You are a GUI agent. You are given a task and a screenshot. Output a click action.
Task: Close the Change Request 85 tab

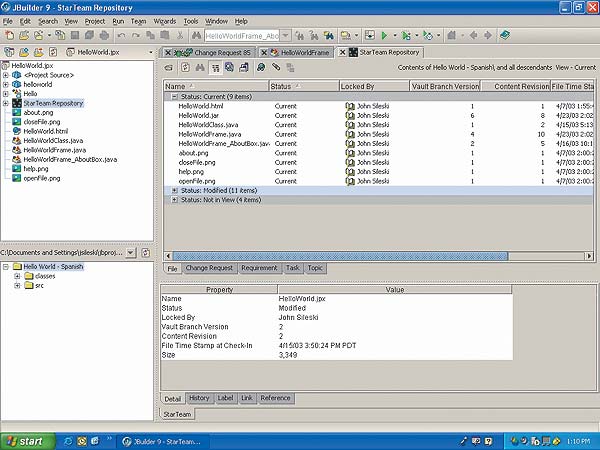click(x=168, y=52)
